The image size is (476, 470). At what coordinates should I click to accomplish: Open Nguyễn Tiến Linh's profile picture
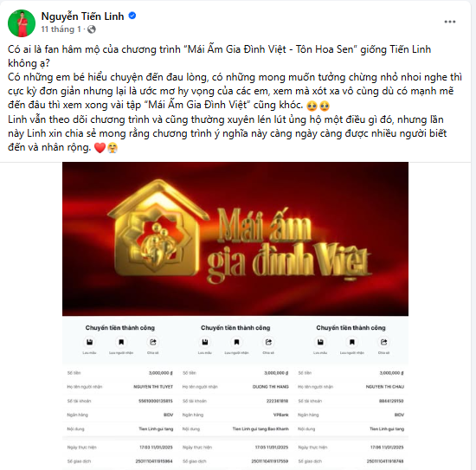(22, 23)
